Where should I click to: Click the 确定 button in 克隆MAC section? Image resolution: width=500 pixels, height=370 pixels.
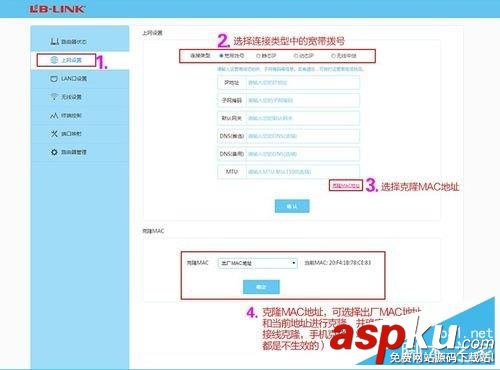coord(261,287)
